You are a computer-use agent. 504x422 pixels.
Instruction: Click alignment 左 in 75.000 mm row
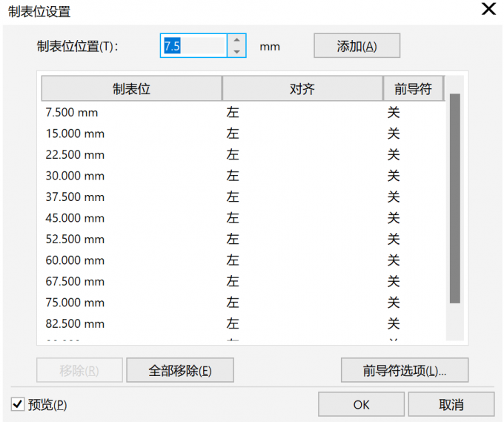tap(233, 303)
